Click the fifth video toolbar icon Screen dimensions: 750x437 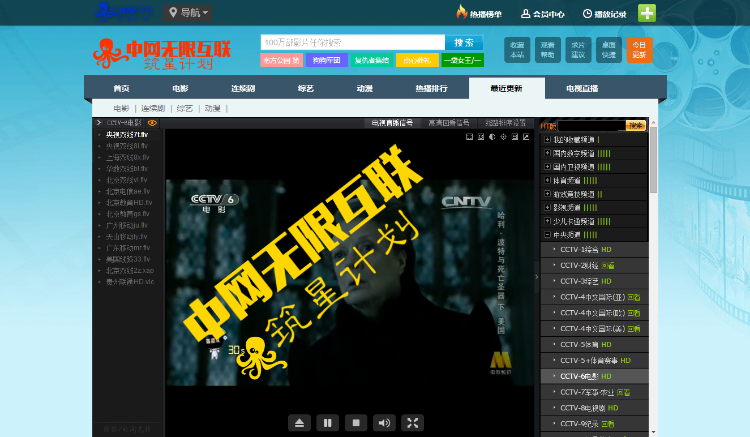pos(515,137)
